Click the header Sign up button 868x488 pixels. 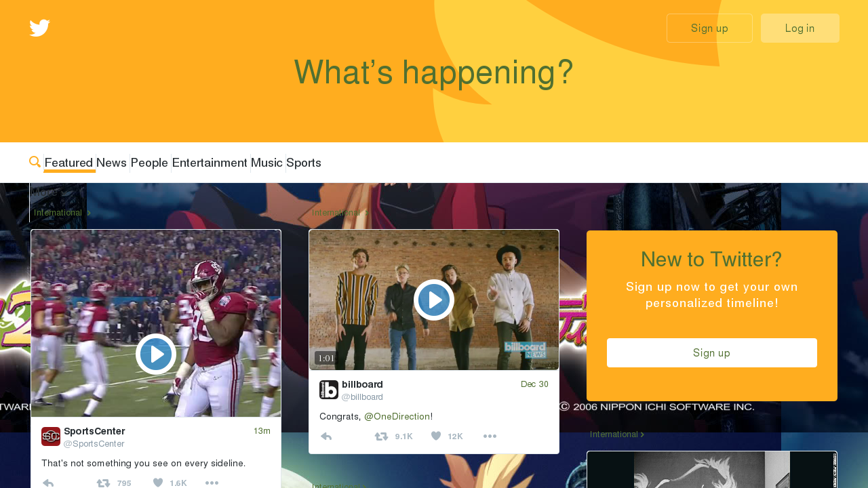tap(709, 28)
